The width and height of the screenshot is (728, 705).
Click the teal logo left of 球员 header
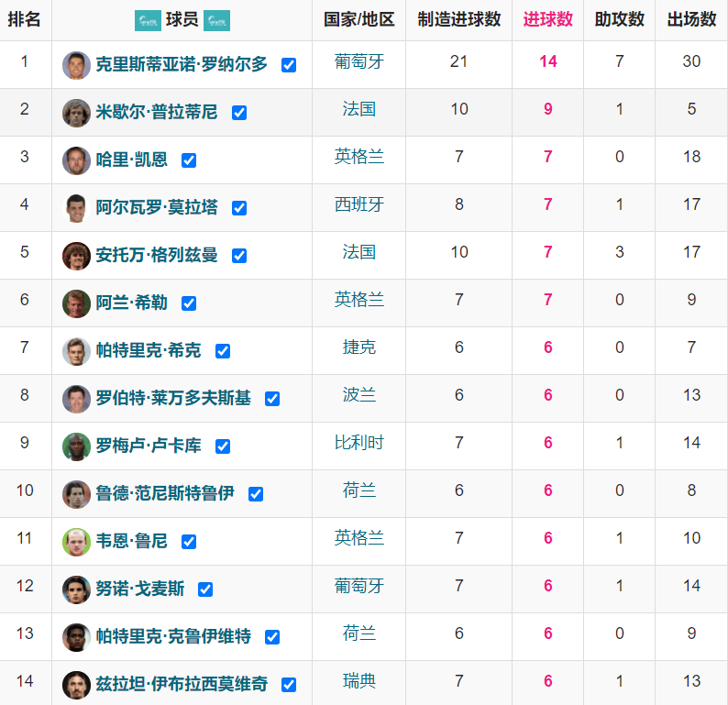pos(148,20)
